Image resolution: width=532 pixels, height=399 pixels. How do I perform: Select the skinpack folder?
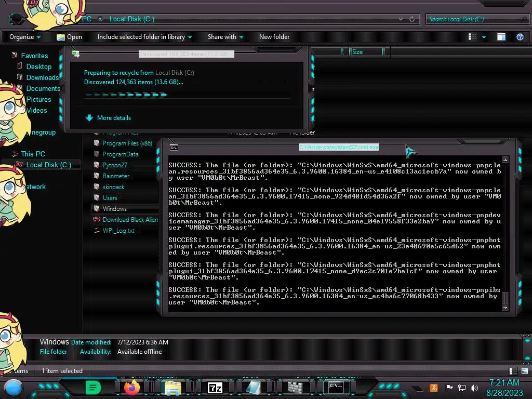(113, 187)
